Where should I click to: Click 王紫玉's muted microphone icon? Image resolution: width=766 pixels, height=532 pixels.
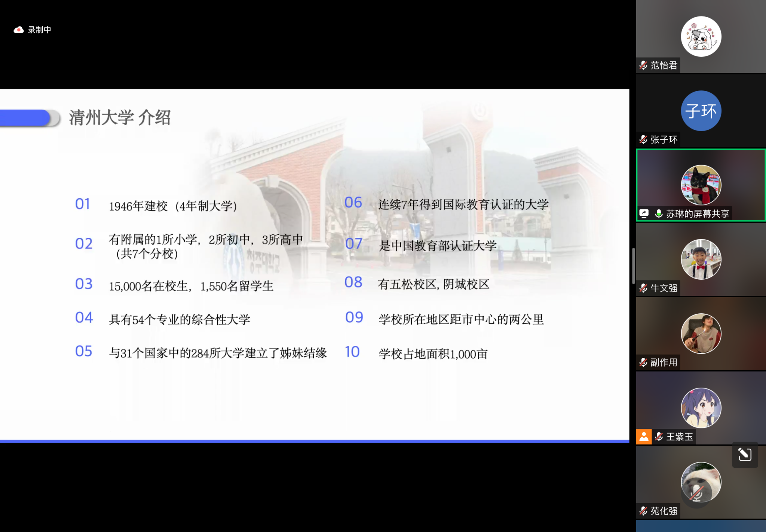(659, 437)
